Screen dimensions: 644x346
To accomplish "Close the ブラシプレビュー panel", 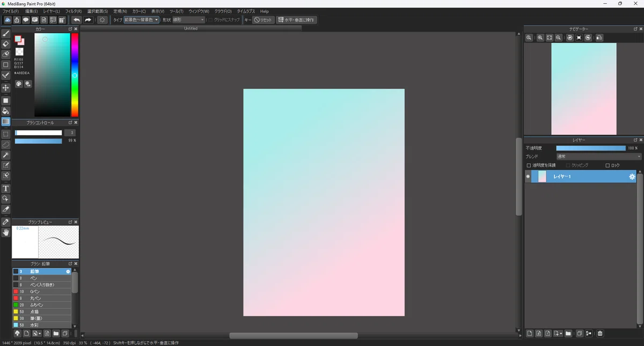I will [x=76, y=222].
